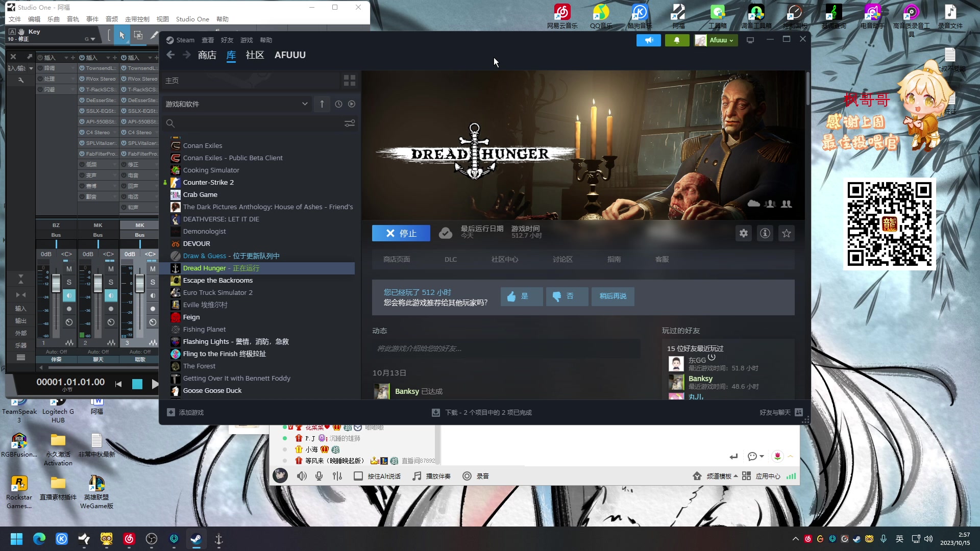980x551 pixels.
Task: Open the 商店 store tab
Action: (x=207, y=55)
